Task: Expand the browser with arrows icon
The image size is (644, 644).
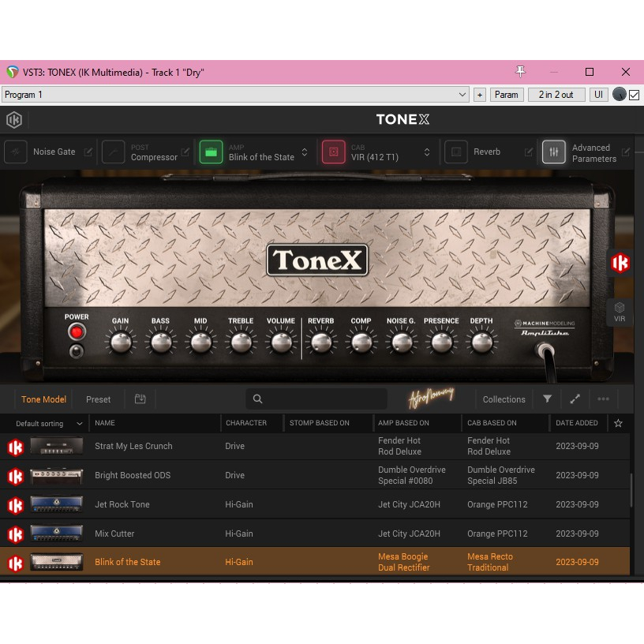Action: click(x=575, y=399)
